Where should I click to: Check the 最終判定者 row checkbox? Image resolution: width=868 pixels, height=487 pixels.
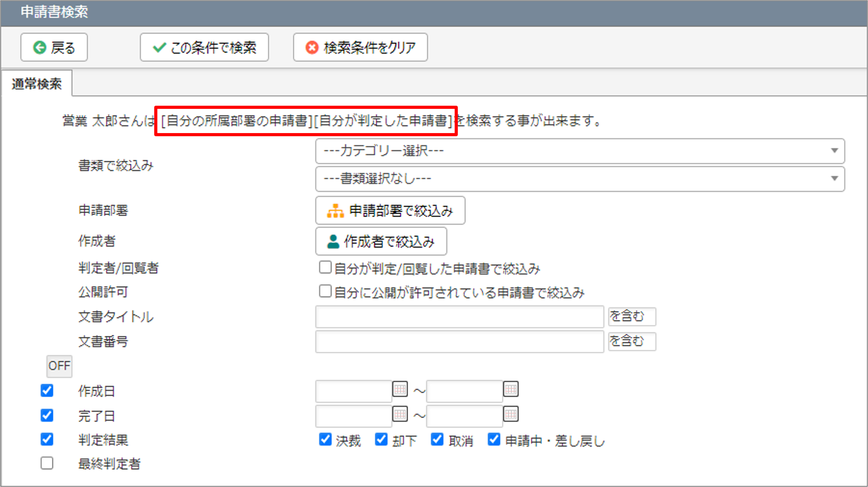coord(47,463)
